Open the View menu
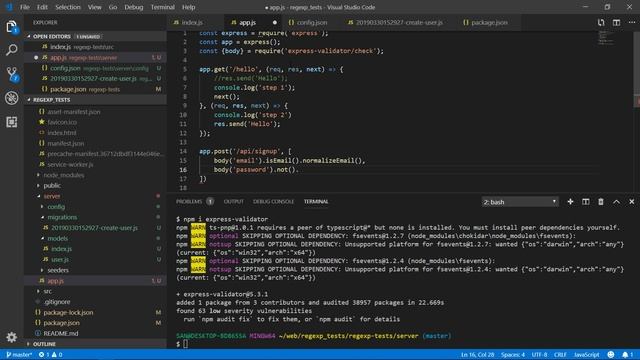 click(95, 7)
